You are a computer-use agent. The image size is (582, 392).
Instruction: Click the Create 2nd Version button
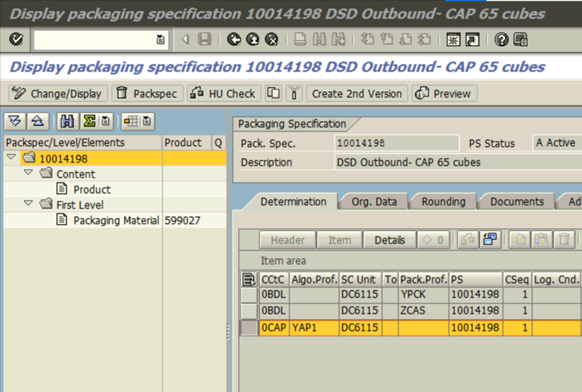pyautogui.click(x=356, y=93)
